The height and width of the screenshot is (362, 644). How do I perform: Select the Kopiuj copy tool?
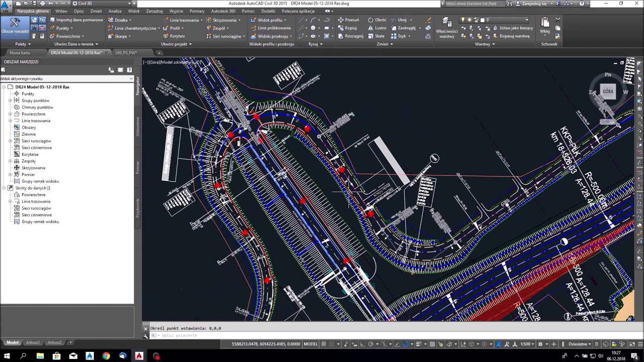point(347,28)
